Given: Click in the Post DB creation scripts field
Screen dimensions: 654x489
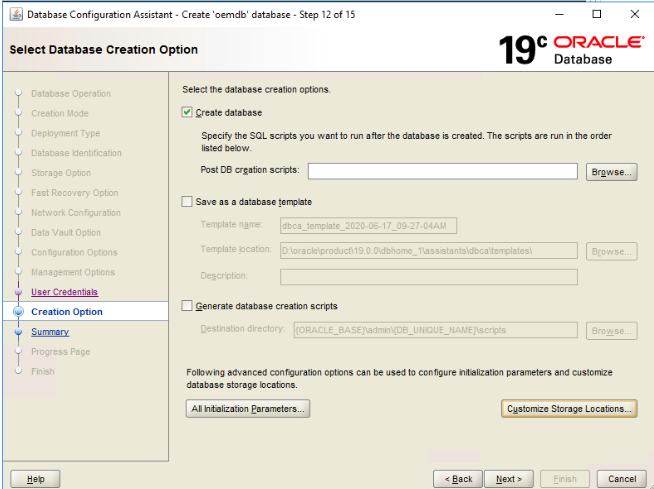Looking at the screenshot, I should pyautogui.click(x=443, y=171).
